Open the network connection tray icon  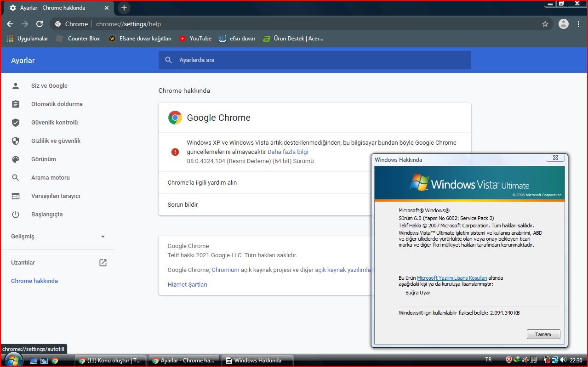pos(555,360)
